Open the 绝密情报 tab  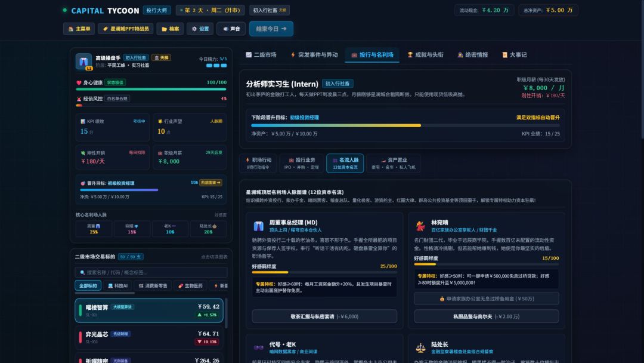tap(473, 55)
